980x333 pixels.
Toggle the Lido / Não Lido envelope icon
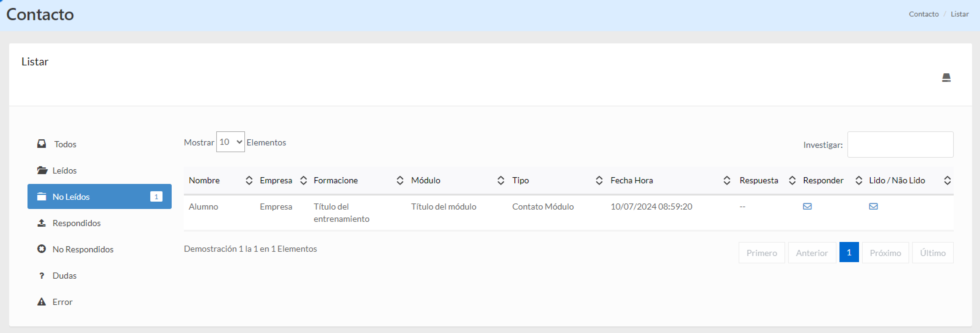pyautogui.click(x=873, y=206)
